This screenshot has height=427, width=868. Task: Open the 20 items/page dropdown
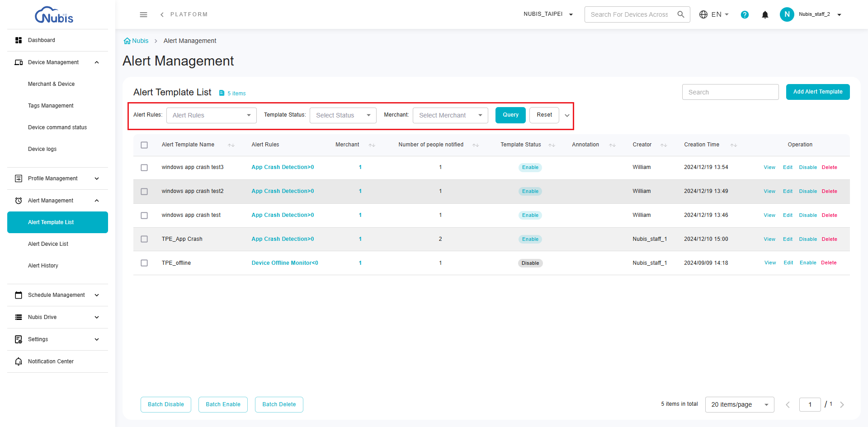pos(740,404)
